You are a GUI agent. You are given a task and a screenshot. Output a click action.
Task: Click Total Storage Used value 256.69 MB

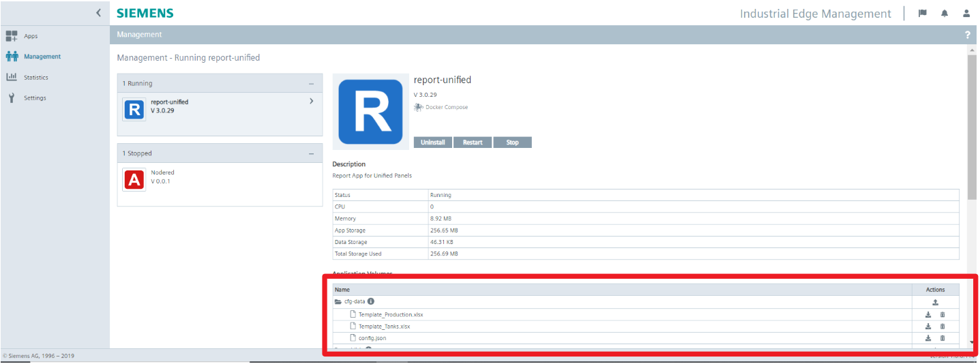[x=444, y=254]
